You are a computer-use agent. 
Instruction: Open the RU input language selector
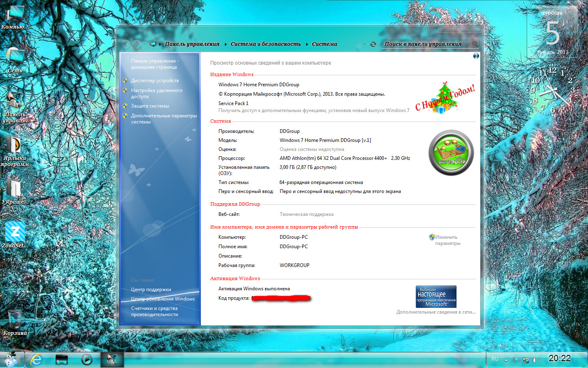click(495, 359)
